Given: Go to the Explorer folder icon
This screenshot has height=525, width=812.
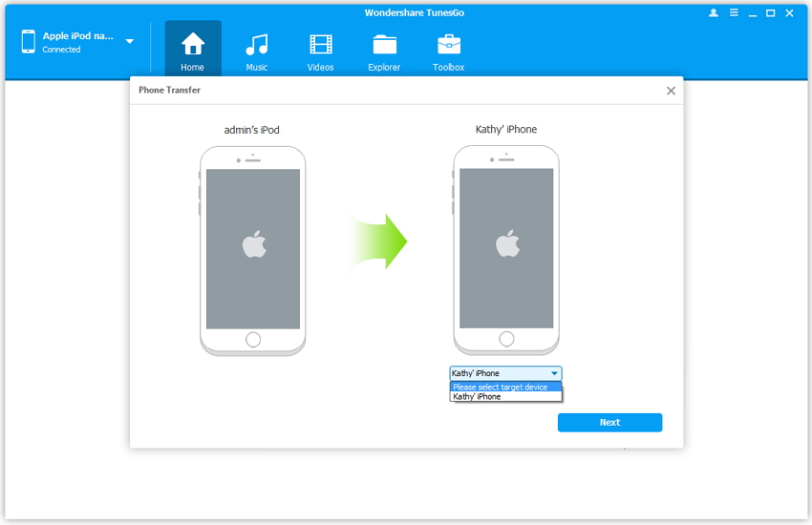Looking at the screenshot, I should pos(385,45).
